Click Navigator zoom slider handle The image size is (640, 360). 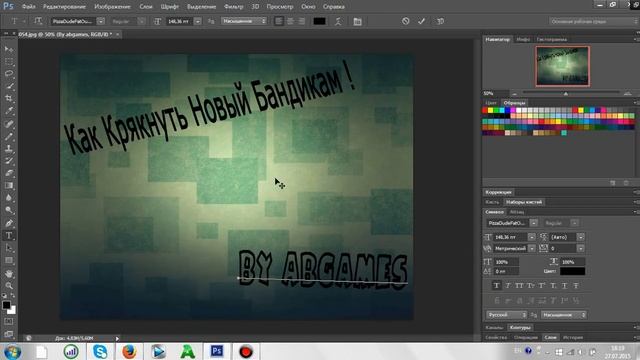[x=566, y=93]
